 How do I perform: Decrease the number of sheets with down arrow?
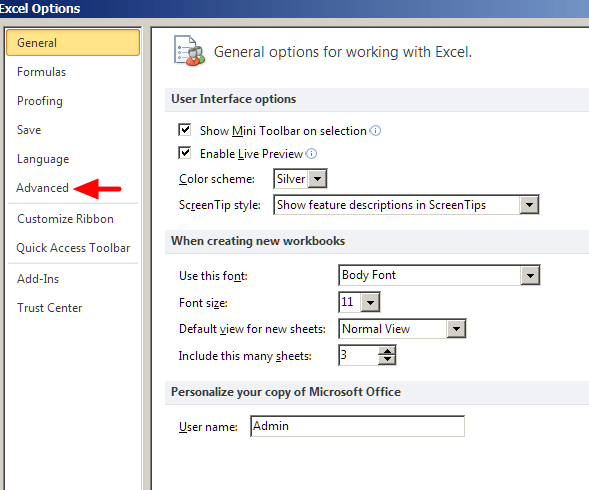coord(387,360)
